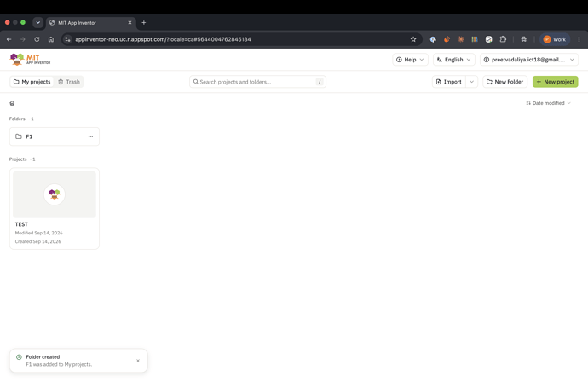Click the Folders section label
The height and width of the screenshot is (382, 588).
pos(17,119)
